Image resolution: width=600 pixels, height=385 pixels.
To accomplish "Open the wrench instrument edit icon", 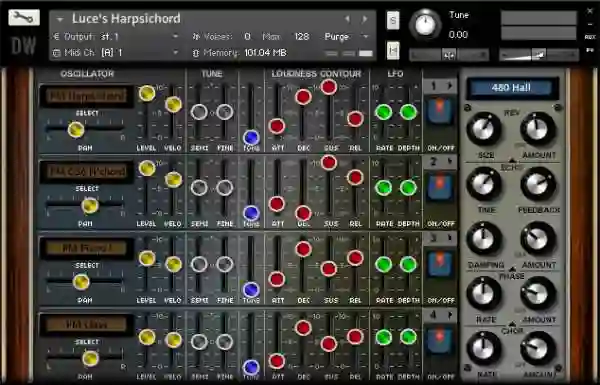I will point(24,17).
